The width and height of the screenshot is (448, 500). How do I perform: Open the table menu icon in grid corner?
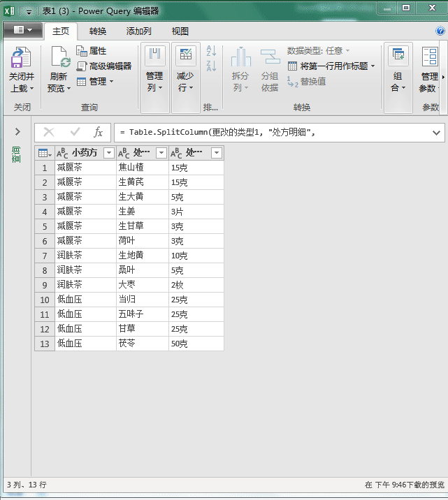click(x=45, y=153)
